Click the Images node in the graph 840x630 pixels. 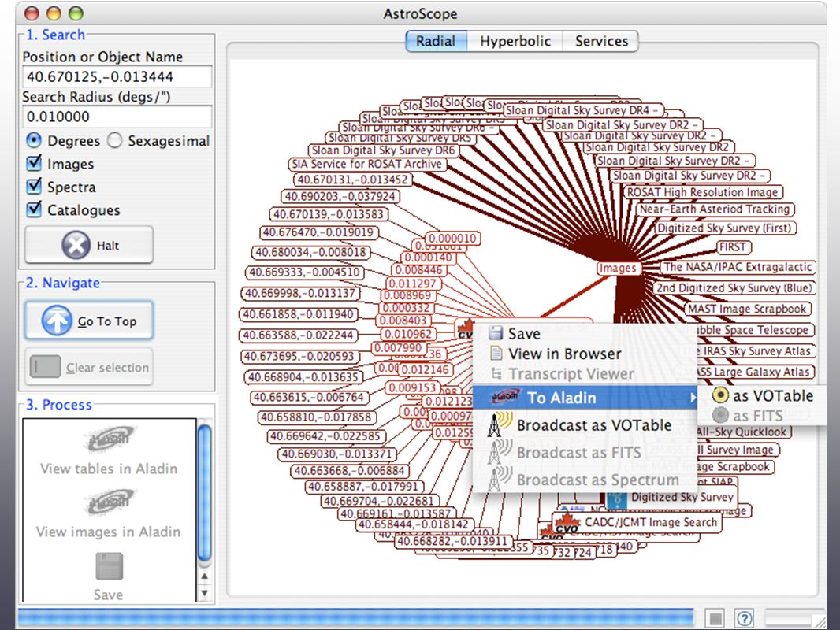pyautogui.click(x=619, y=268)
